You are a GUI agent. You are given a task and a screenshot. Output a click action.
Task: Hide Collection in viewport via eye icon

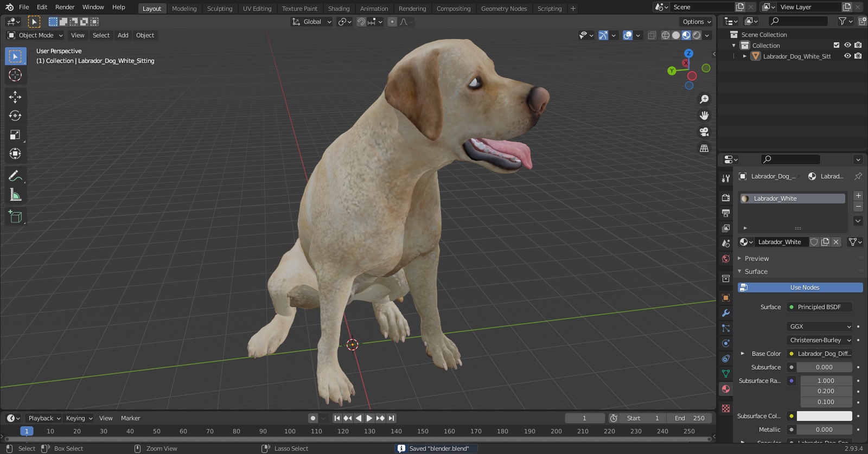tap(847, 45)
